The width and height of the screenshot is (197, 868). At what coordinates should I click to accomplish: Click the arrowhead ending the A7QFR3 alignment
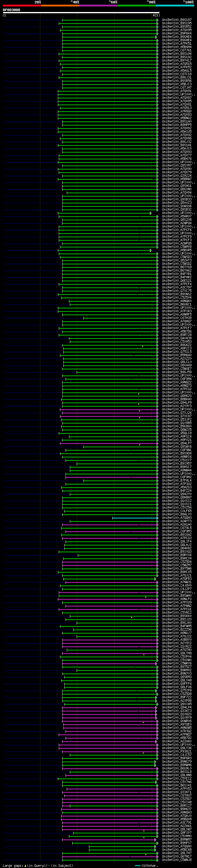(x=155, y=579)
